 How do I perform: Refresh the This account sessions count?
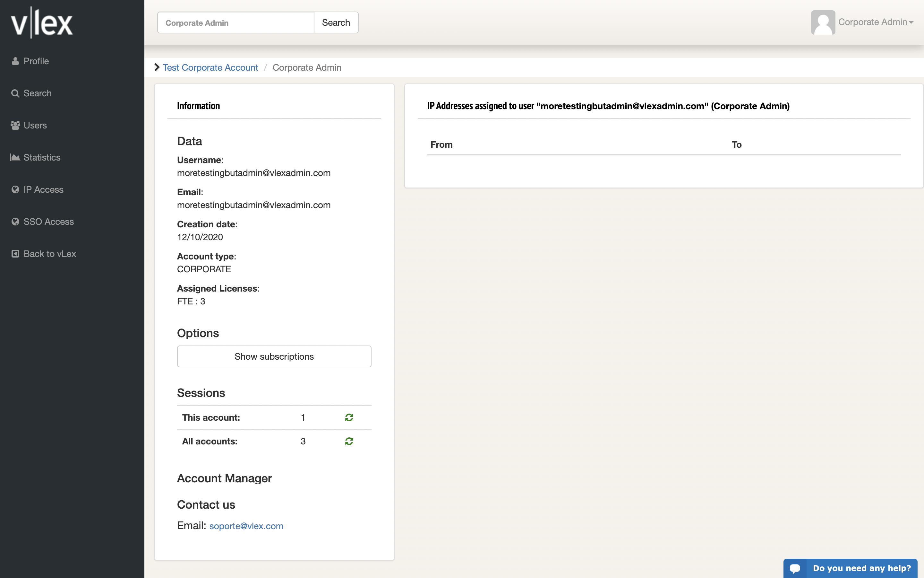[x=349, y=417]
